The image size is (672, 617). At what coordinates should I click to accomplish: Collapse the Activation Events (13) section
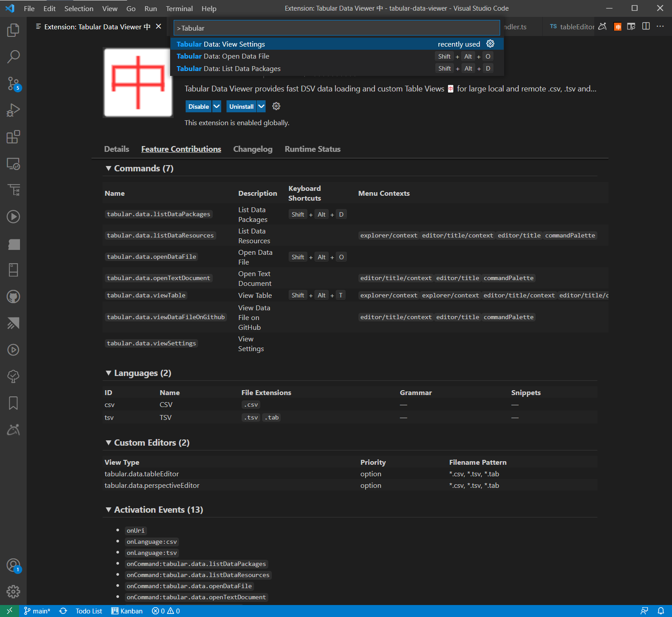coord(108,510)
